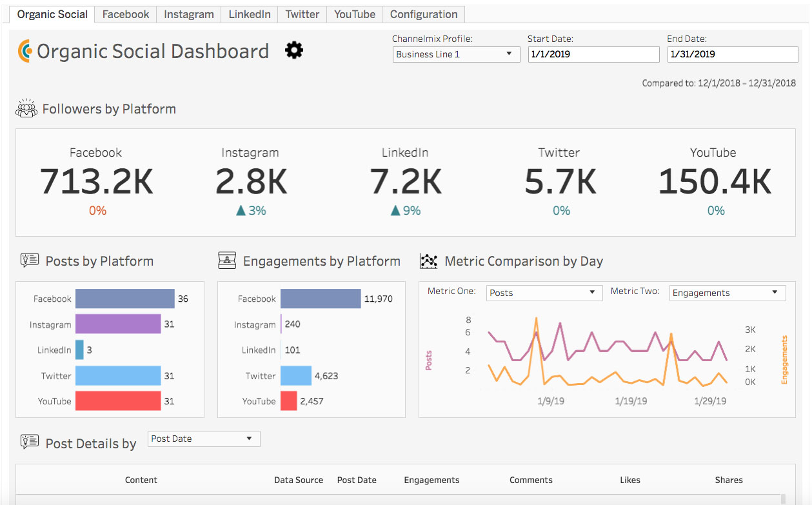Click the settings gear icon beside dashboard title
The height and width of the screenshot is (505, 812).
294,50
